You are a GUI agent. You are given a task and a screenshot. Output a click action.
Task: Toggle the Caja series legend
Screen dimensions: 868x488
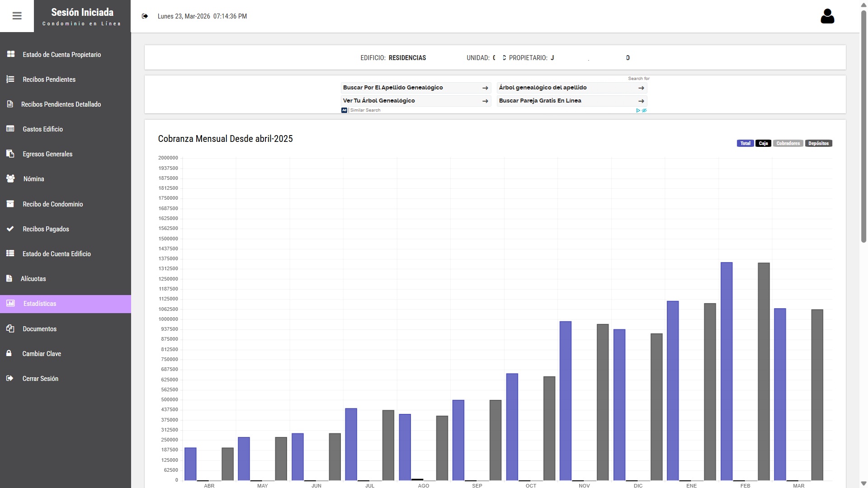763,143
